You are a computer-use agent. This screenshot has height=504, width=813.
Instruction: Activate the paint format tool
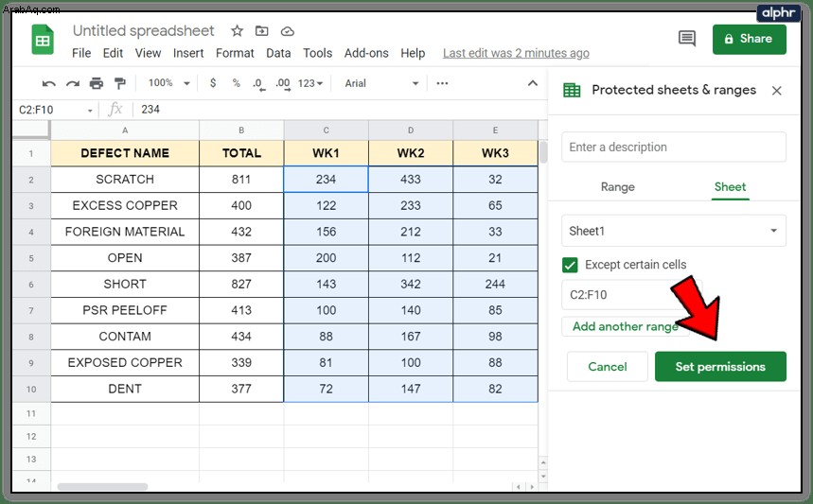[120, 83]
